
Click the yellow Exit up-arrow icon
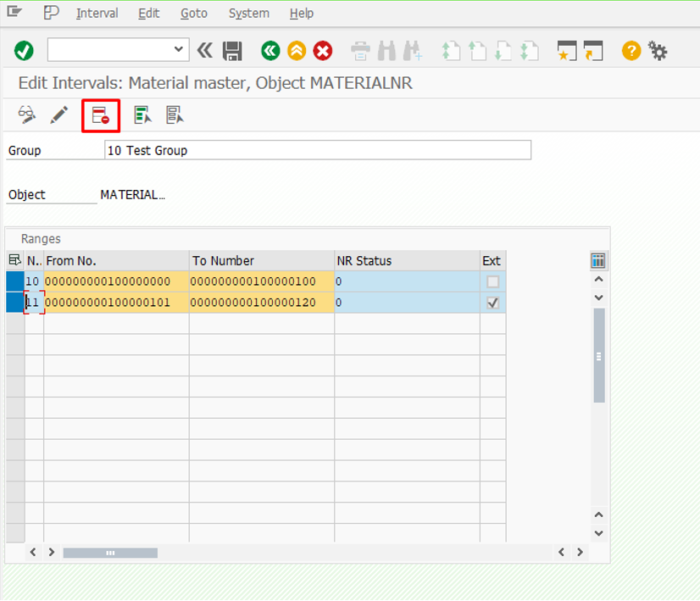click(297, 51)
